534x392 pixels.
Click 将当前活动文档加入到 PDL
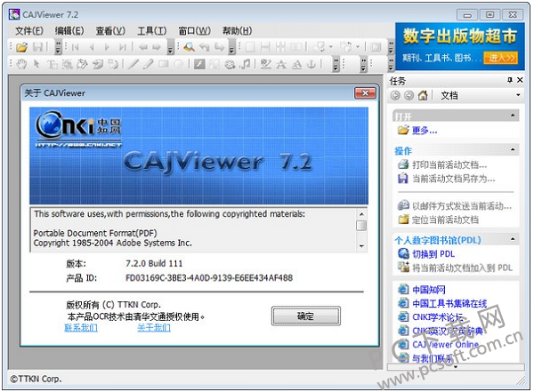point(462,268)
